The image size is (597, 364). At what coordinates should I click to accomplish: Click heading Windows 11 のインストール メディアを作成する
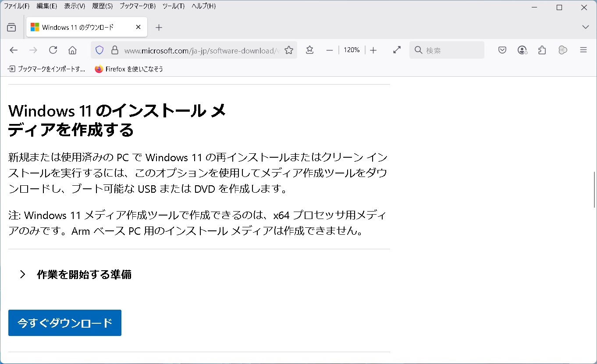(117, 120)
